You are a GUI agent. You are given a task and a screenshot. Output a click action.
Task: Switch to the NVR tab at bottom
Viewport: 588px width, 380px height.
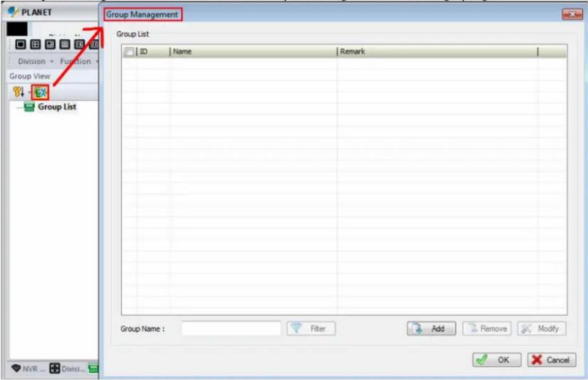click(28, 369)
